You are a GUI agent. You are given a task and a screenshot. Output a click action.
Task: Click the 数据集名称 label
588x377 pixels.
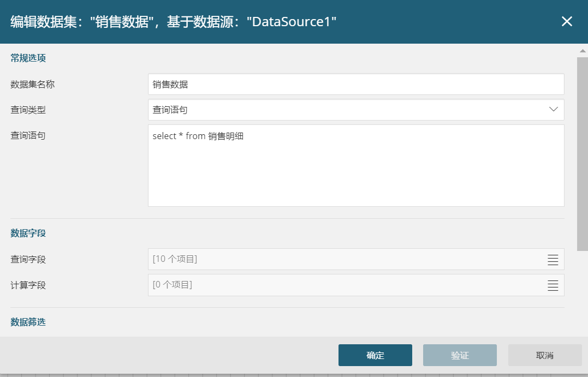pos(32,85)
